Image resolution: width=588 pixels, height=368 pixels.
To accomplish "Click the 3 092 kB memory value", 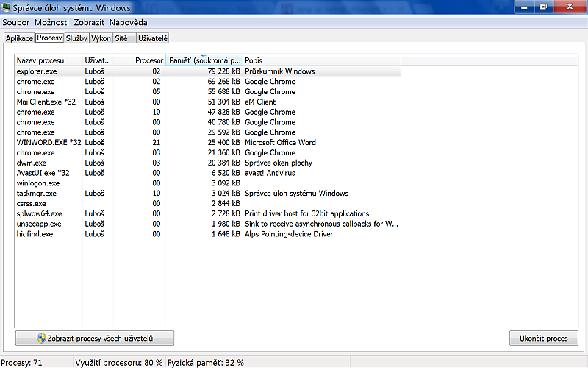I will [226, 183].
